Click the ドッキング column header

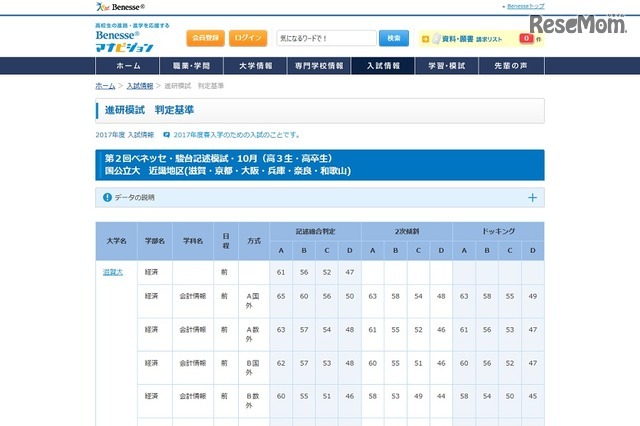click(x=498, y=231)
